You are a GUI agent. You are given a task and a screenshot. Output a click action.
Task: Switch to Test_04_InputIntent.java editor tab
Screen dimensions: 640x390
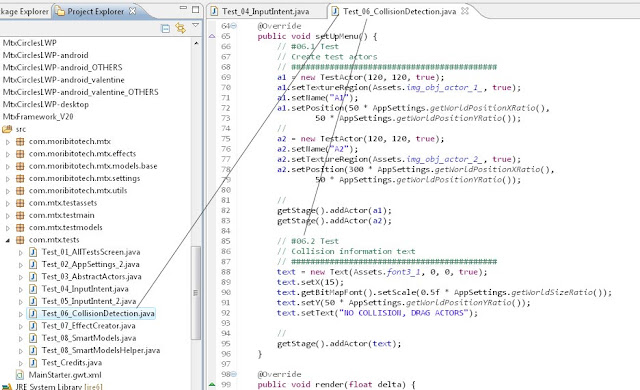coord(266,11)
